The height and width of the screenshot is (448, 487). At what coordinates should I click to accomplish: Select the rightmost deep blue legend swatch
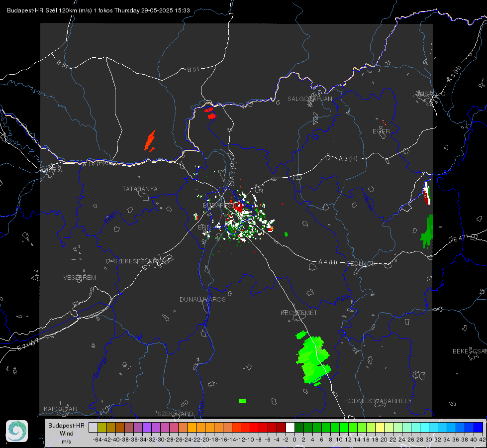click(x=479, y=427)
